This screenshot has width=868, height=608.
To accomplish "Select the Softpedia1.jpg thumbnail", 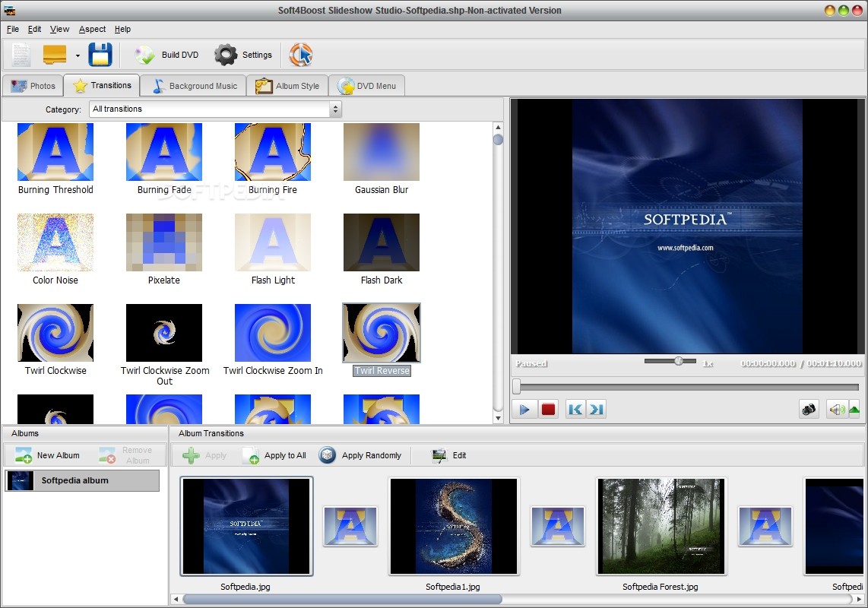I will (x=453, y=527).
